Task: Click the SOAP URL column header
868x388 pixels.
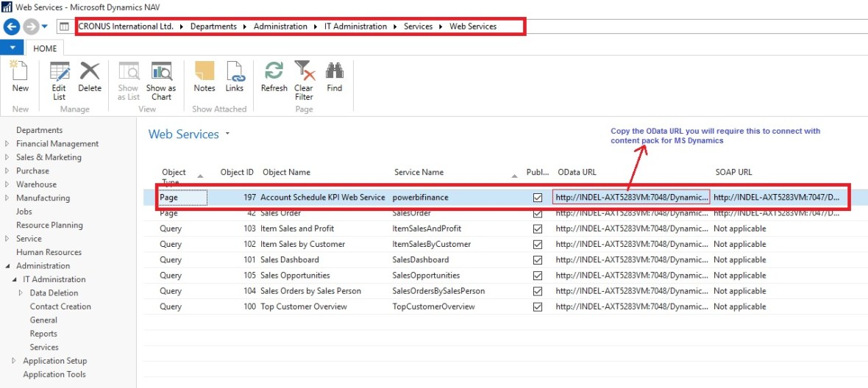Action: 733,172
